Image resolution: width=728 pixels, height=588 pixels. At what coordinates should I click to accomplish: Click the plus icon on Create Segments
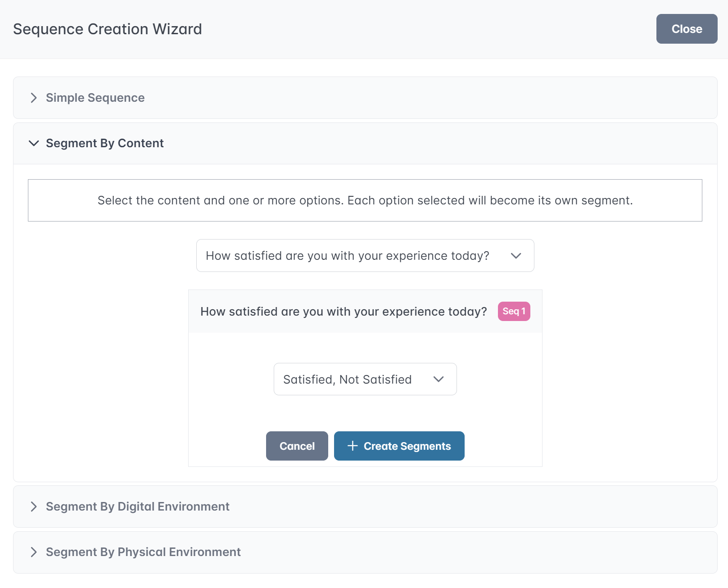[x=353, y=446]
